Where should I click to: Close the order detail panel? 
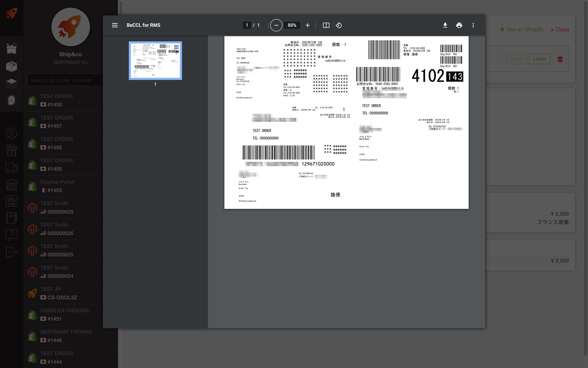[x=560, y=29]
